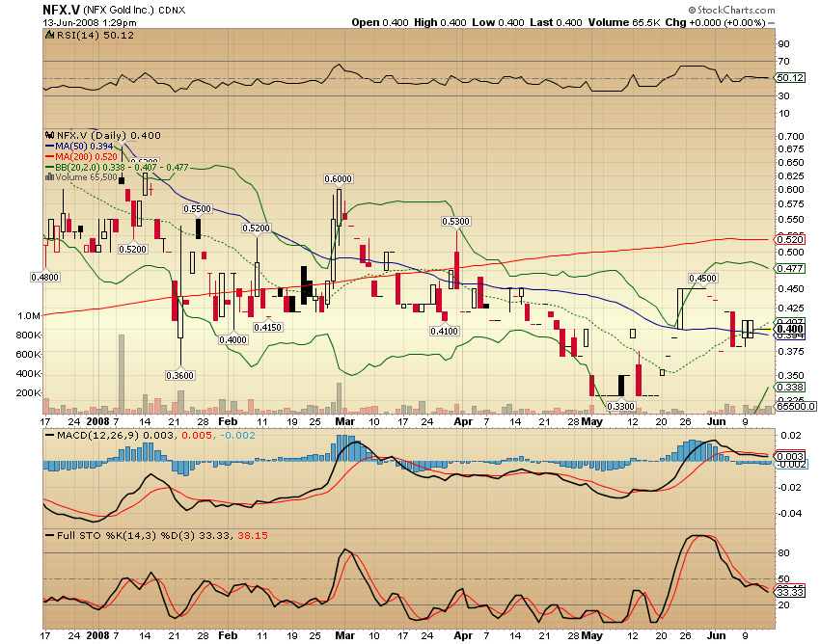Select the 2008 label on date axis
Screen dimensions: 820x644
[x=100, y=421]
